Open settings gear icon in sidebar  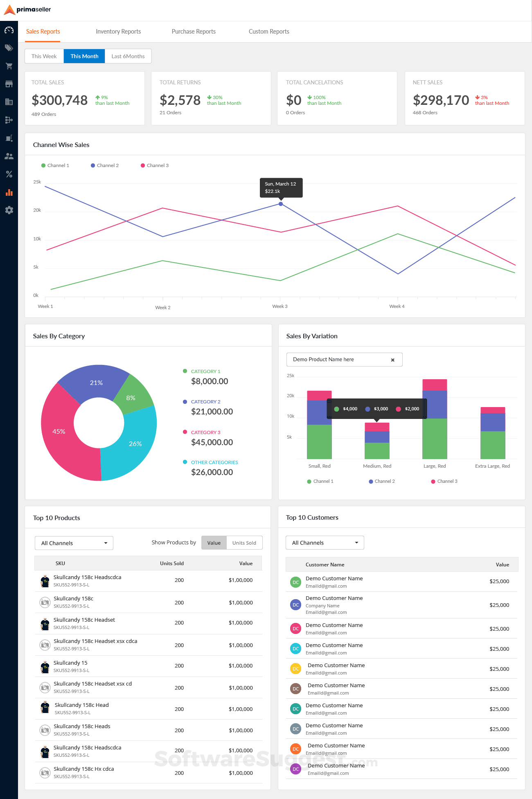pyautogui.click(x=9, y=210)
